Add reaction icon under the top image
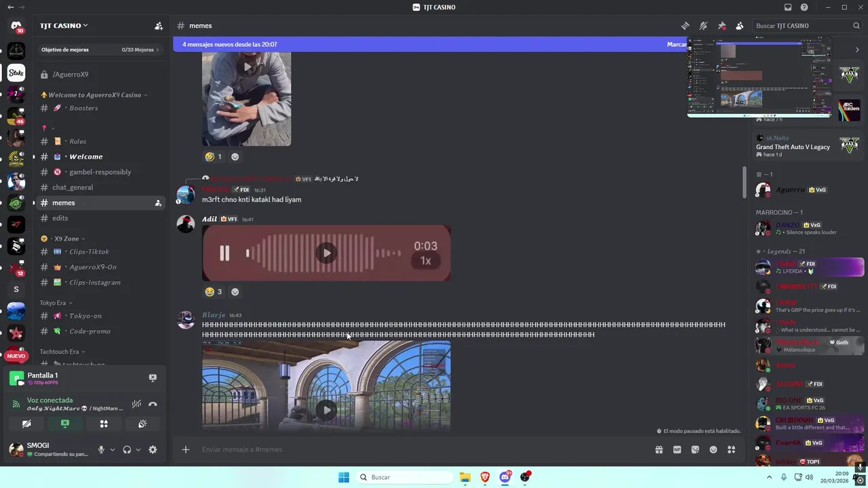868x488 pixels. tap(235, 157)
